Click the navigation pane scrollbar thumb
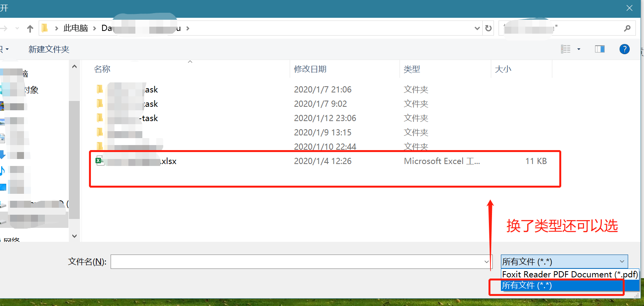Screen dimensions: 644x306 74,160
